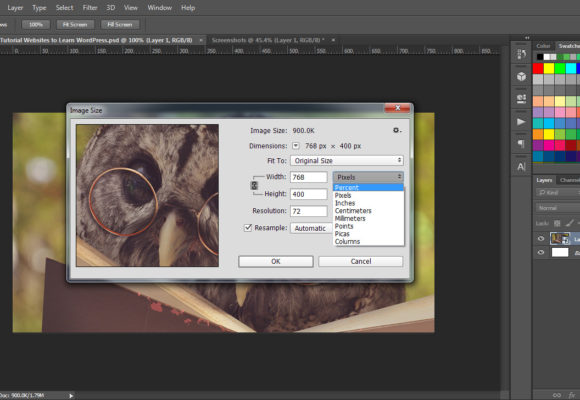This screenshot has height=400, width=580.
Task: Click the lock transparent pixels icon
Action: [x=557, y=223]
